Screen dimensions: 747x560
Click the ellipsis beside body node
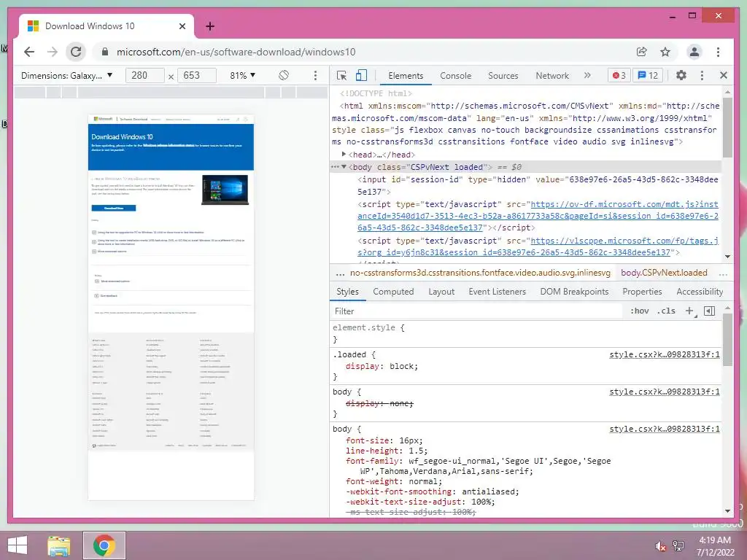point(335,167)
